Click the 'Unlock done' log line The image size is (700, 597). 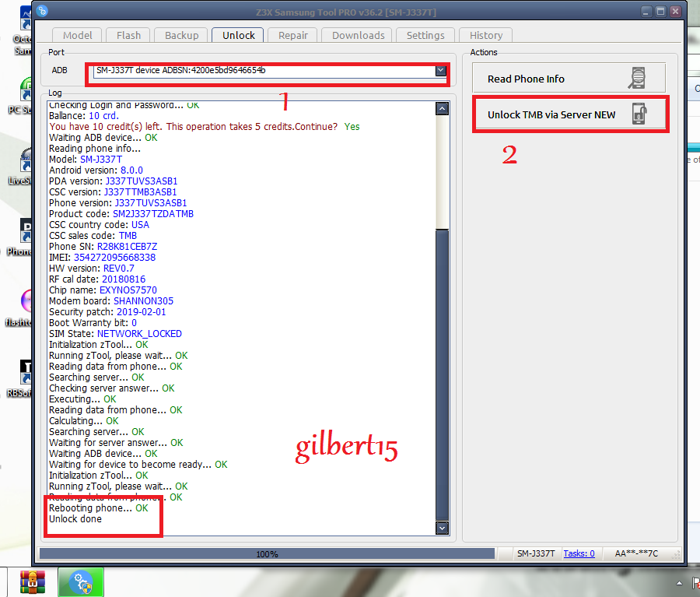(75, 519)
